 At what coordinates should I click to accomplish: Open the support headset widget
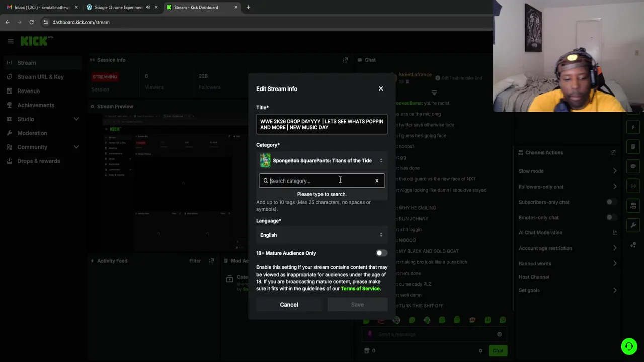pyautogui.click(x=629, y=346)
